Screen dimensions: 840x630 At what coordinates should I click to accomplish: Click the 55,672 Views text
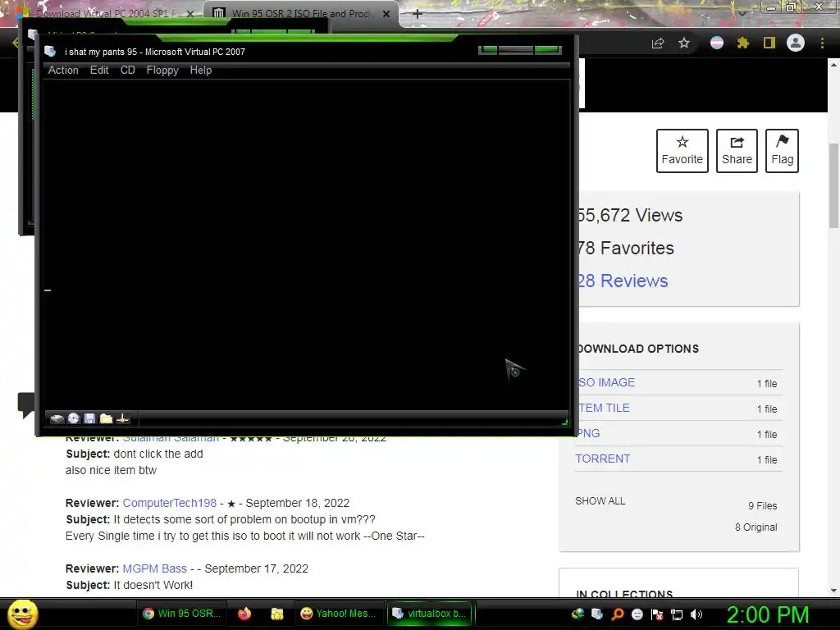click(x=630, y=216)
